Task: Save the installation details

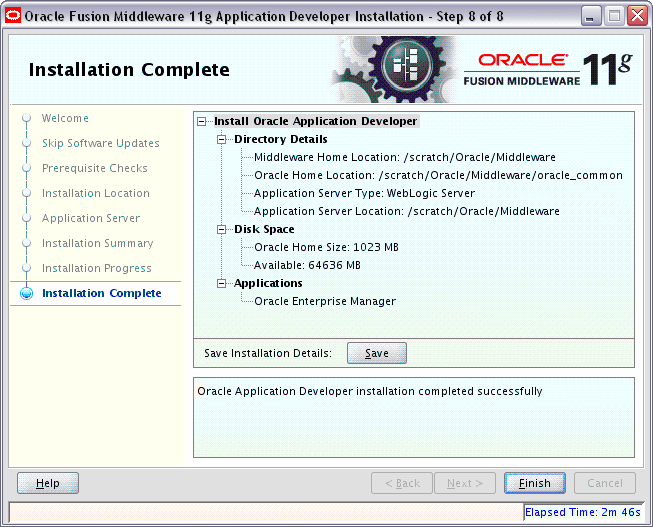Action: pos(377,353)
